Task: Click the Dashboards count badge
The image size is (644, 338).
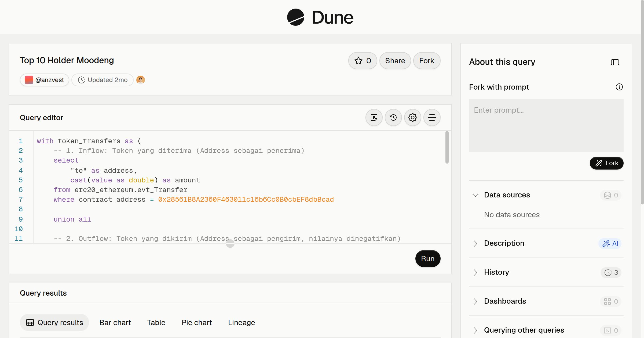Action: [x=611, y=302]
